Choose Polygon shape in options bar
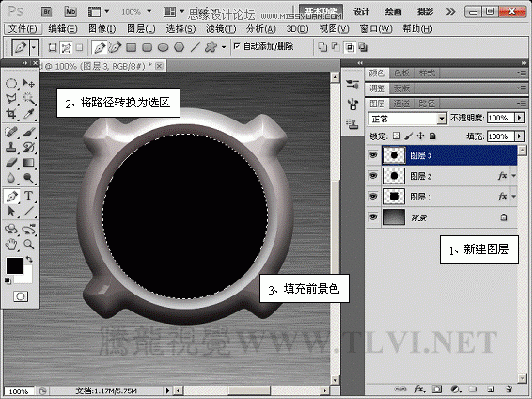Image resolution: width=532 pixels, height=399 pixels. 180,47
